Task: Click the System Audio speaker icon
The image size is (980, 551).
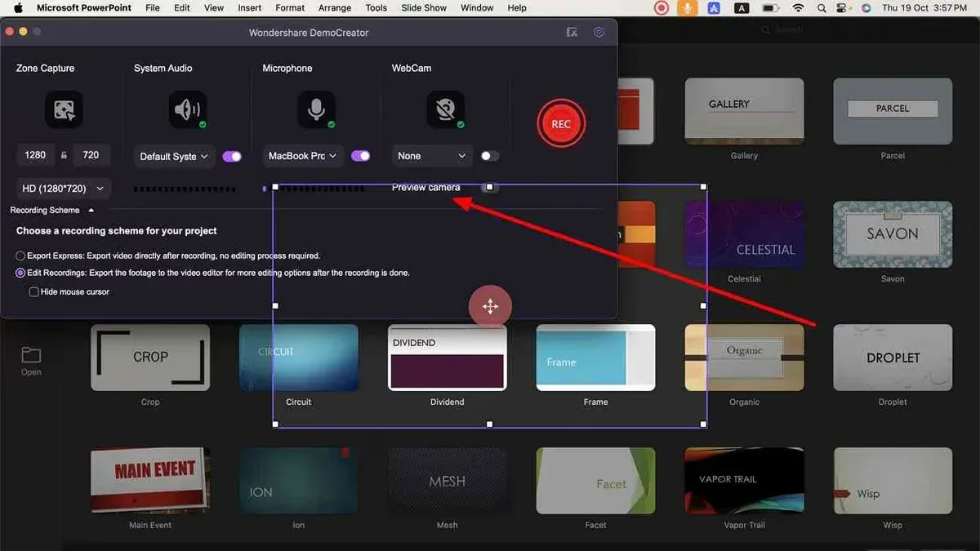Action: [188, 109]
